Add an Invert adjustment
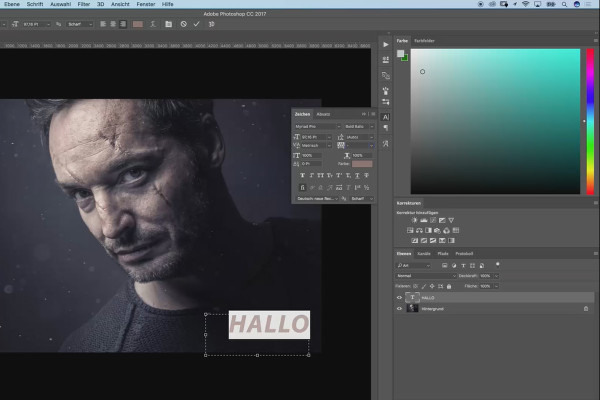600x400 pixels. [x=414, y=241]
